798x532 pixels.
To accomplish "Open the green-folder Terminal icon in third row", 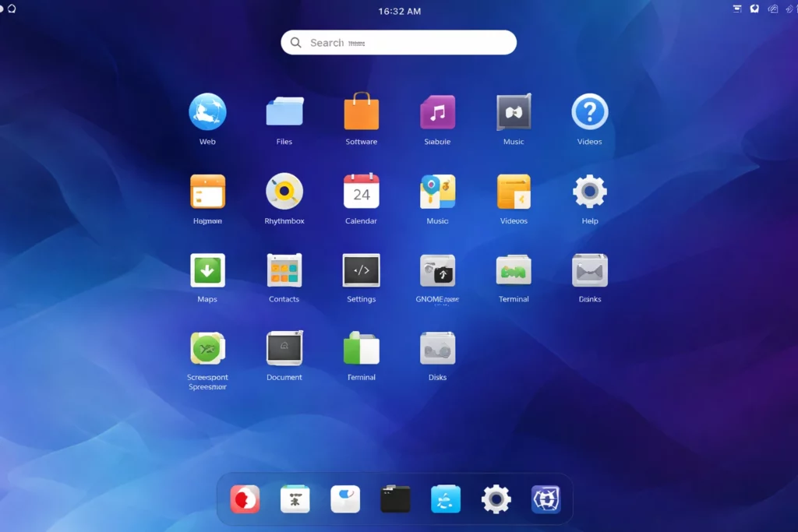I will tap(514, 270).
